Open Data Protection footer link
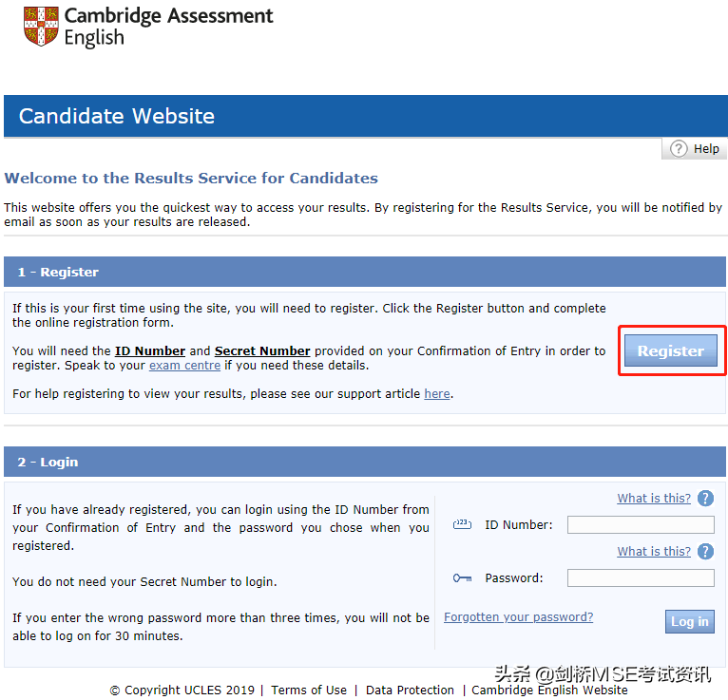The image size is (728, 700). point(410,691)
